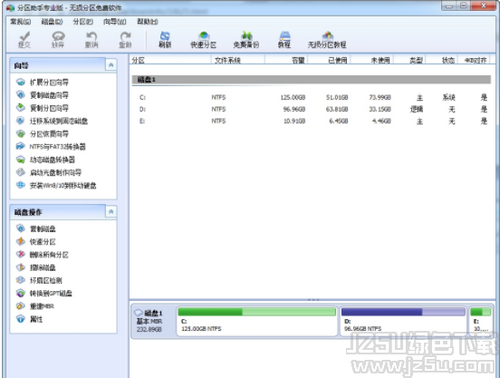Sort by the 未使用 column header
Screen dimensions: 500x378
click(x=372, y=60)
